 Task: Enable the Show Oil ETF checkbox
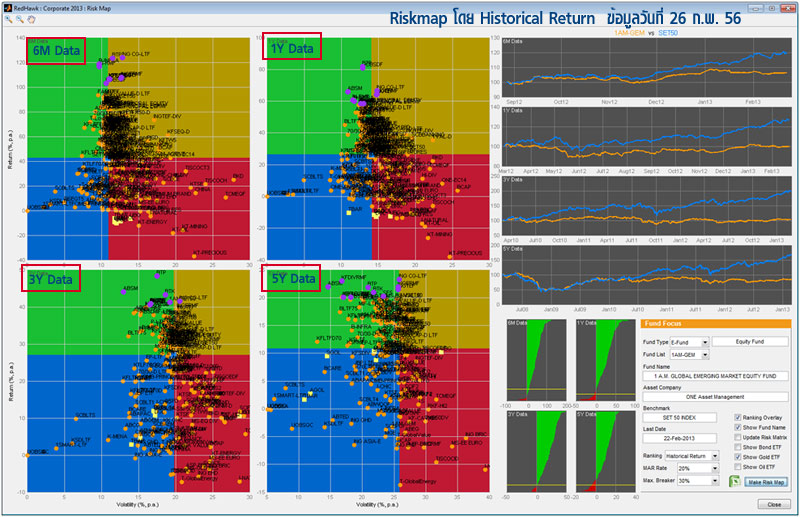(739, 467)
